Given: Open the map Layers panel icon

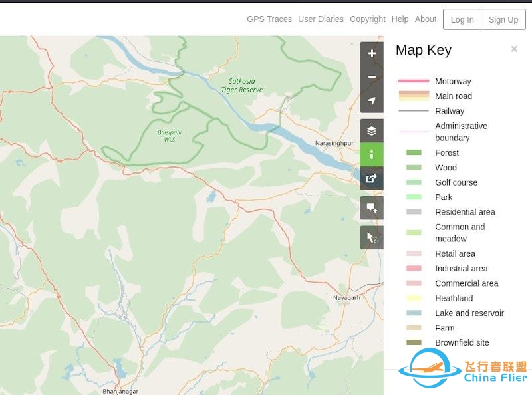Looking at the screenshot, I should (372, 130).
